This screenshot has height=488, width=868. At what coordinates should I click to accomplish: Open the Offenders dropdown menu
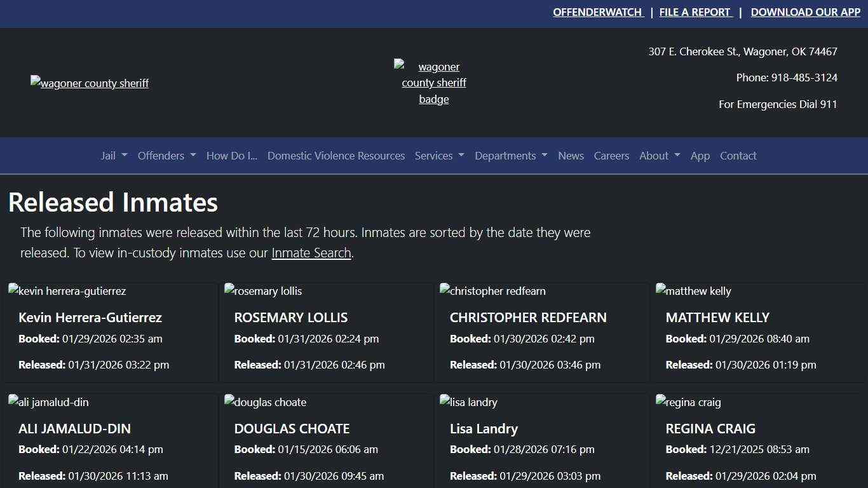click(x=166, y=156)
